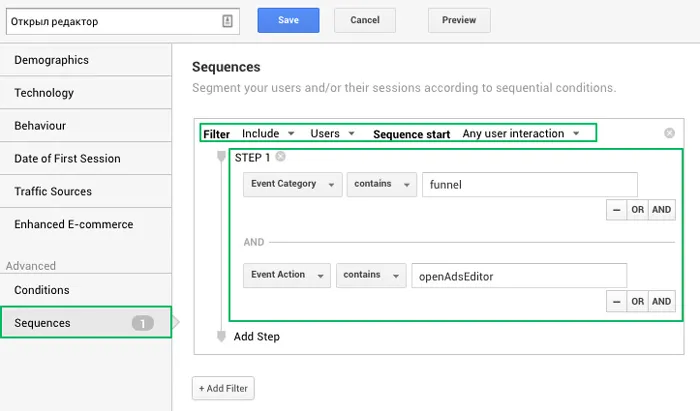Select the Conditions advanced tab
This screenshot has height=411, width=700.
click(86, 290)
